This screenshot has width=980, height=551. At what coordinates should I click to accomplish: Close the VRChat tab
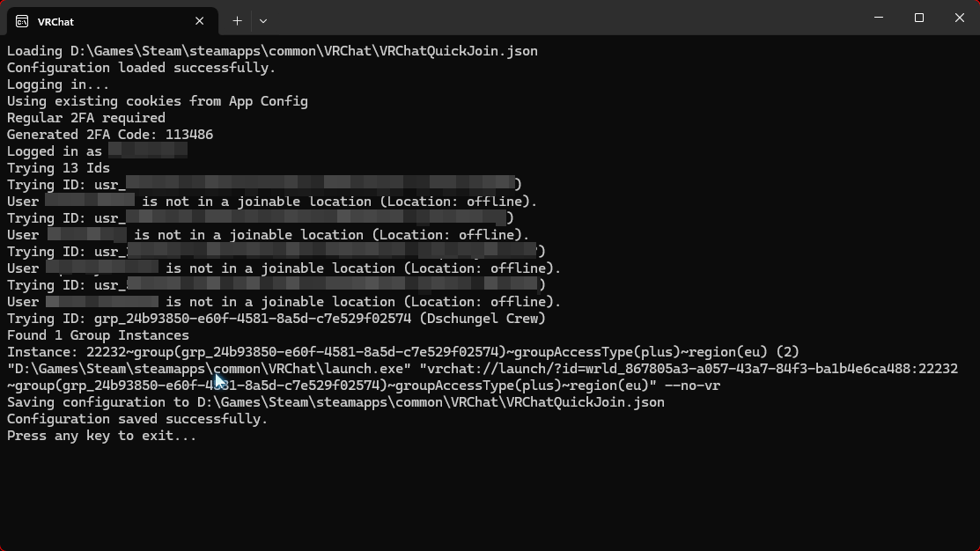(199, 21)
